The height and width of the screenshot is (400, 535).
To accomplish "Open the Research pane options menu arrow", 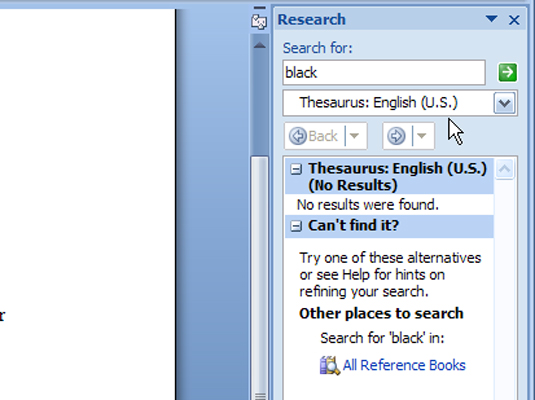I will [x=491, y=19].
